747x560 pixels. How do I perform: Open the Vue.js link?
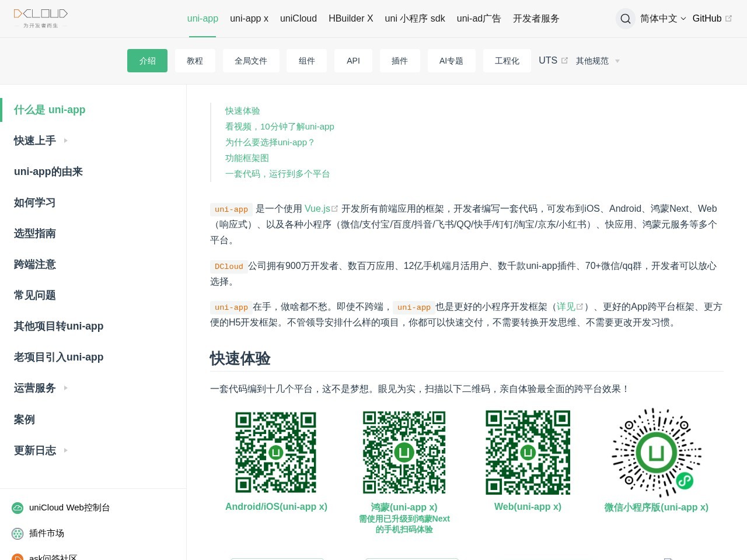tap(317, 208)
